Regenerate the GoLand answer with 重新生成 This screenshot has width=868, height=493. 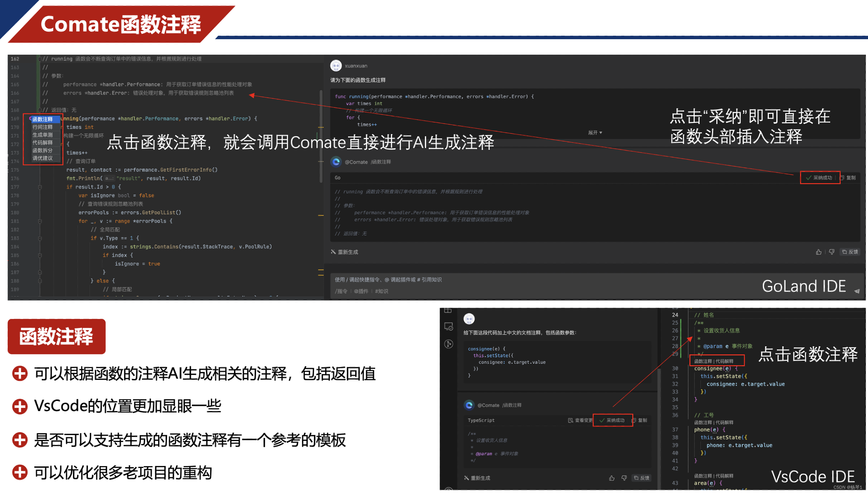pos(345,252)
